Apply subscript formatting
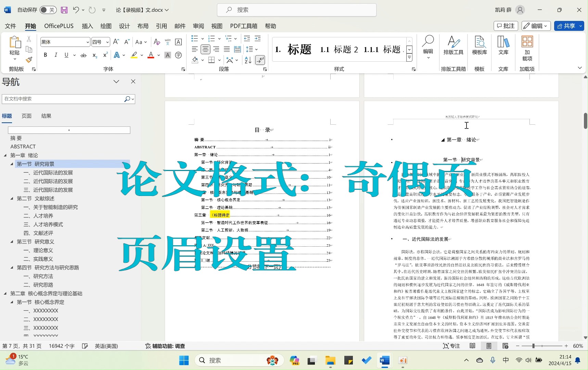Screen dimensions: 588x370 point(94,55)
